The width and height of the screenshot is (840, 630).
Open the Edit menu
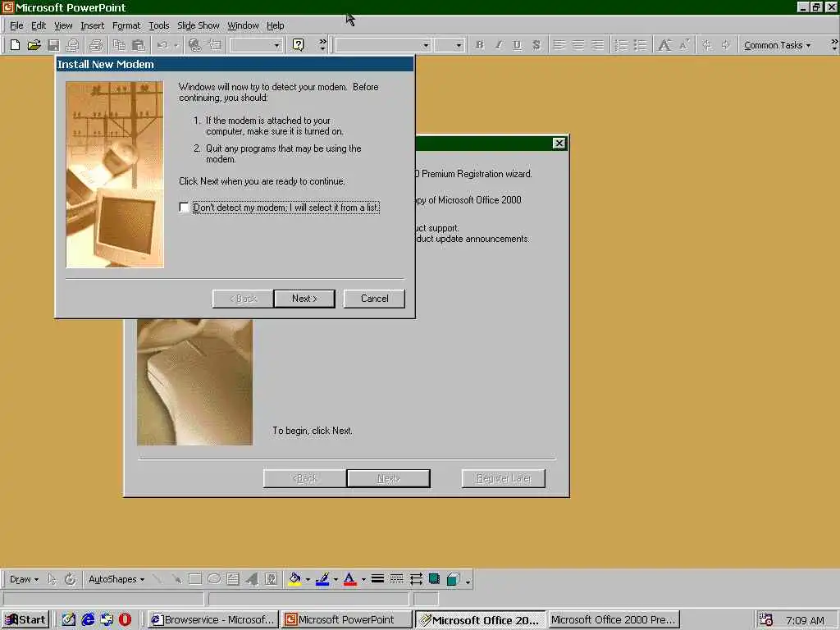(x=38, y=25)
